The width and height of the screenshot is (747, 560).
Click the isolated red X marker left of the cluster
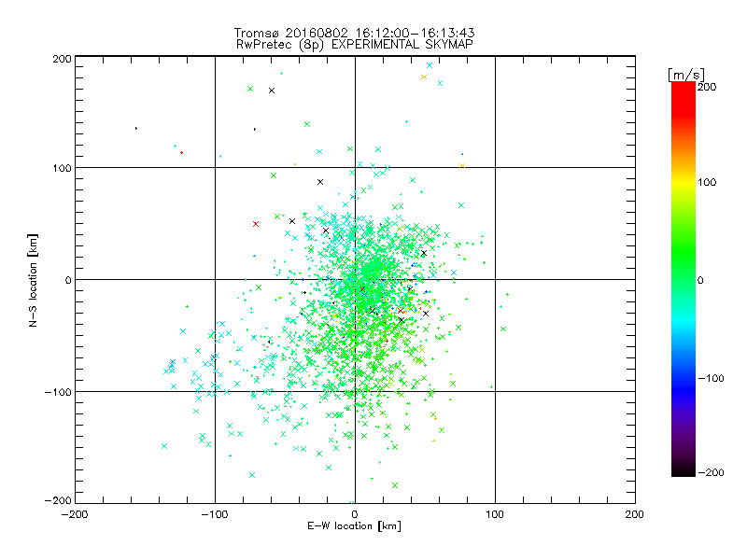(x=256, y=224)
